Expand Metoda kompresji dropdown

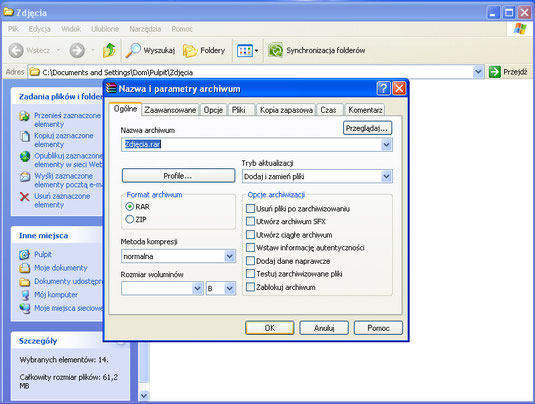pos(230,256)
